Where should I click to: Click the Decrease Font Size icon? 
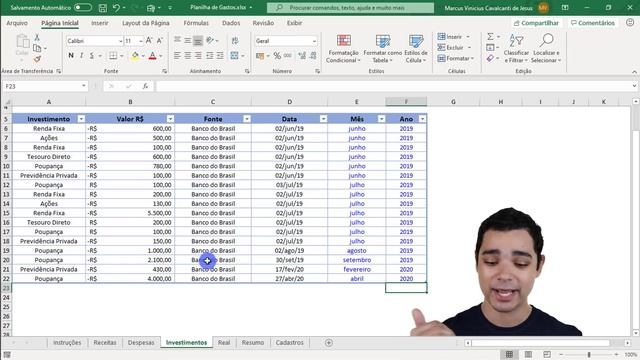point(160,40)
